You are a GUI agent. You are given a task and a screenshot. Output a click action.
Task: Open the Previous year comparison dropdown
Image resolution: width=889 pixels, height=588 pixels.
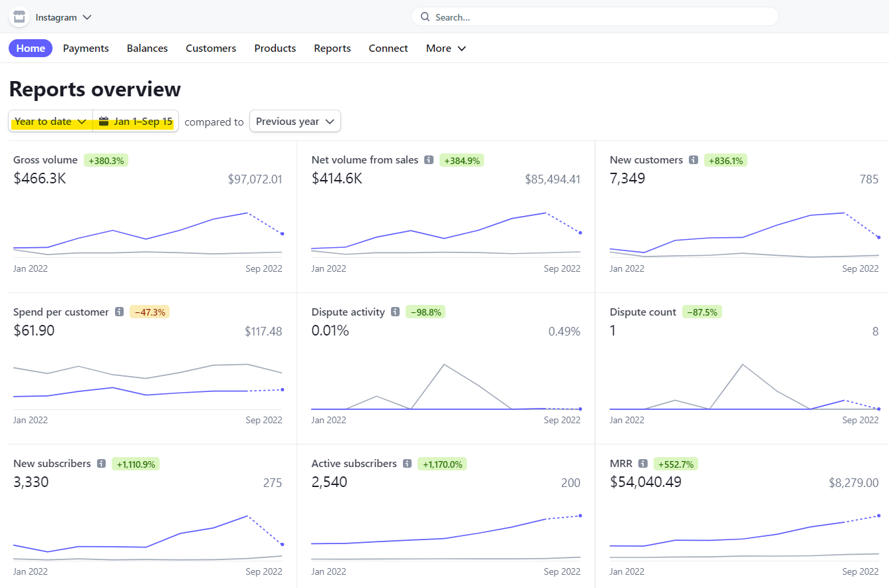pyautogui.click(x=295, y=122)
